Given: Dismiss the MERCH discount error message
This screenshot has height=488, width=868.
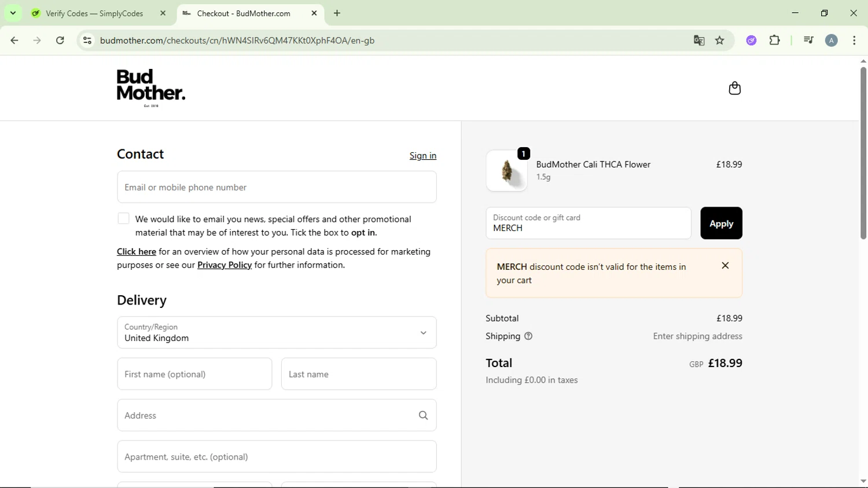Looking at the screenshot, I should click(x=725, y=266).
